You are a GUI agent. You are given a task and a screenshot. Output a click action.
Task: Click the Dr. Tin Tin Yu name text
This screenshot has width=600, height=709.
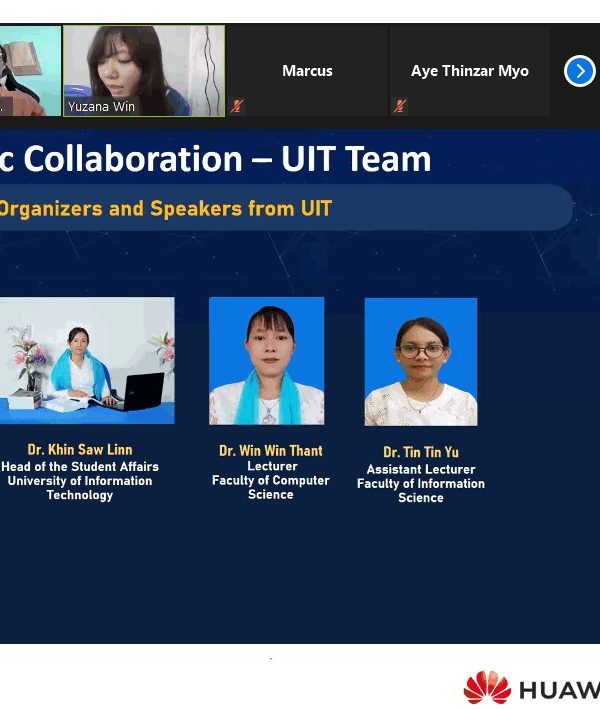(x=421, y=453)
